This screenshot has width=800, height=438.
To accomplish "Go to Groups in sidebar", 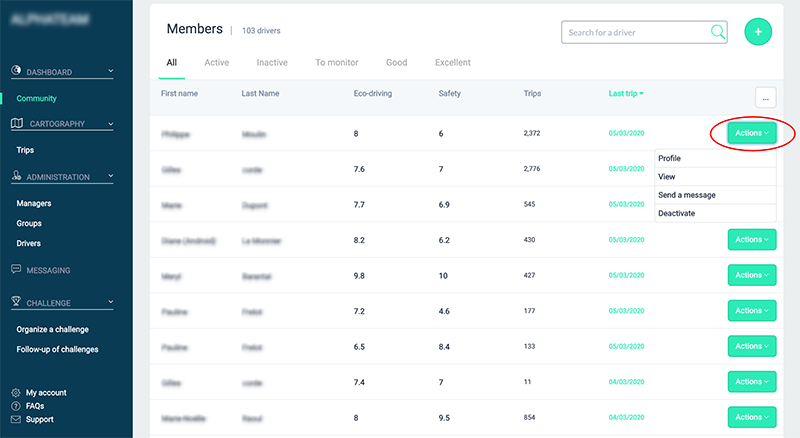I will tap(29, 224).
